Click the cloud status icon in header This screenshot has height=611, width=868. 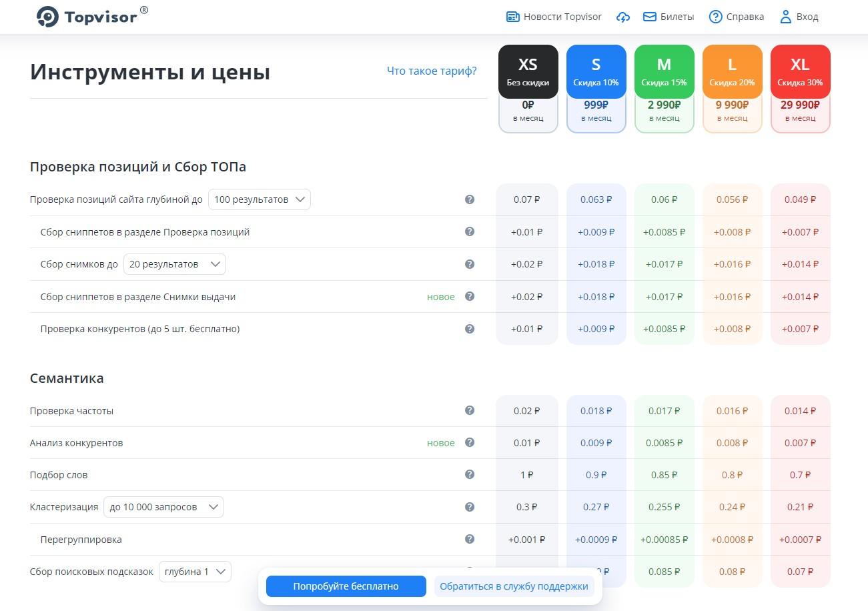click(622, 17)
